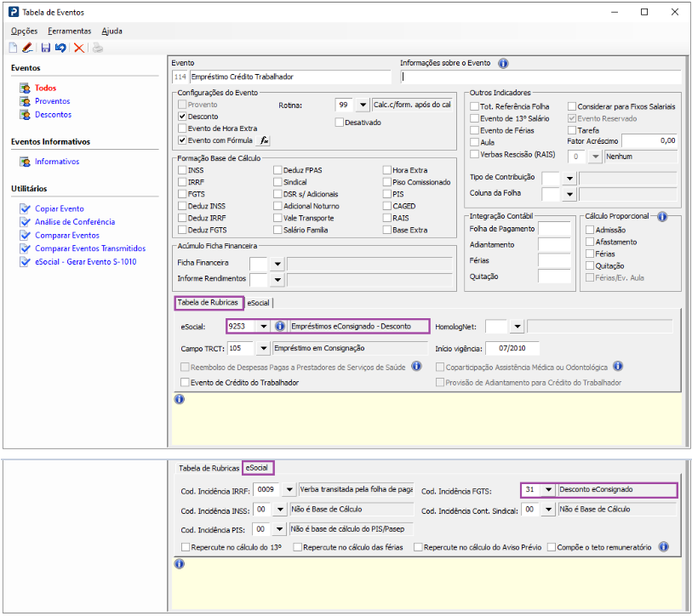692x616 pixels.
Task: Click info icon in lower yellow notes area
Action: point(180,563)
